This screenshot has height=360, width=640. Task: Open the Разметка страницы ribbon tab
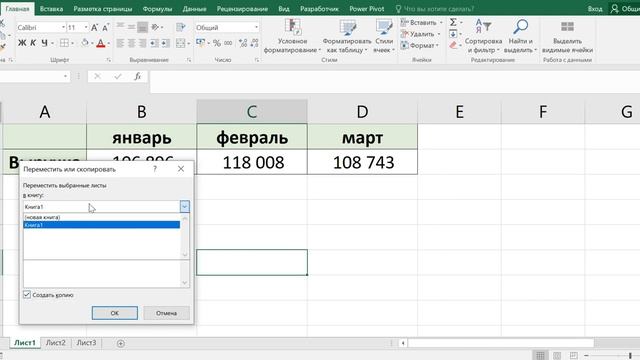click(103, 9)
